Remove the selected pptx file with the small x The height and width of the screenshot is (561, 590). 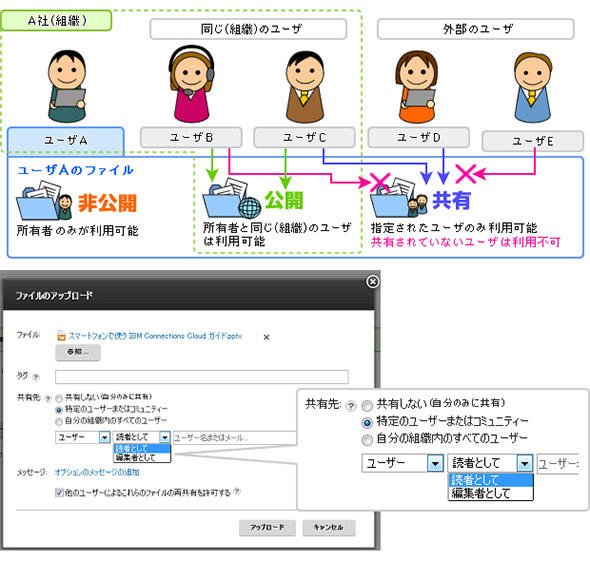[x=266, y=337]
